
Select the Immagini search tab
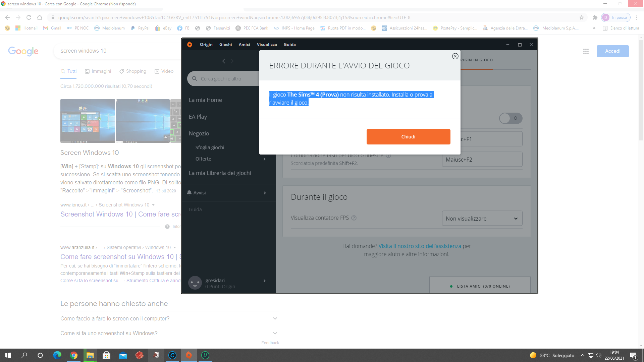[98, 71]
